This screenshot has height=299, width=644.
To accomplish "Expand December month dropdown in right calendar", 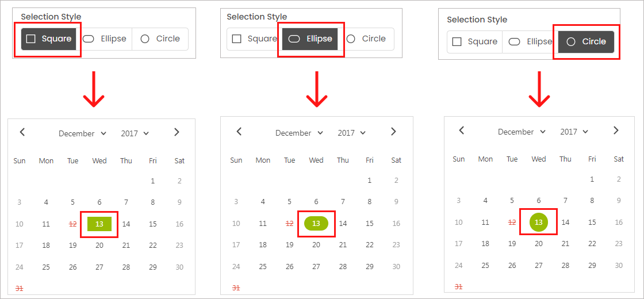I will pos(522,132).
